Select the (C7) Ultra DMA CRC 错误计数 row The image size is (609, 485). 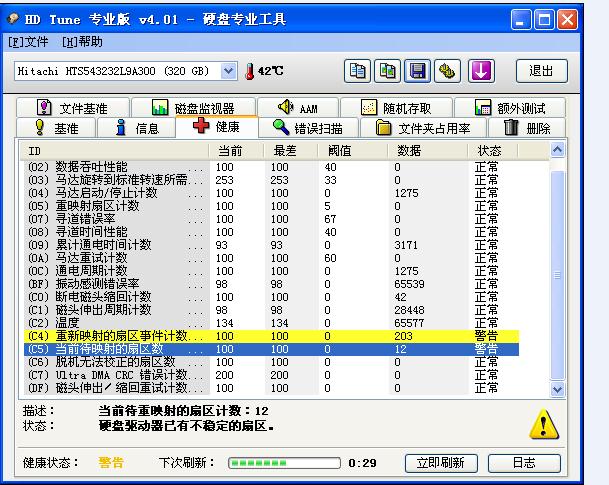click(x=271, y=375)
